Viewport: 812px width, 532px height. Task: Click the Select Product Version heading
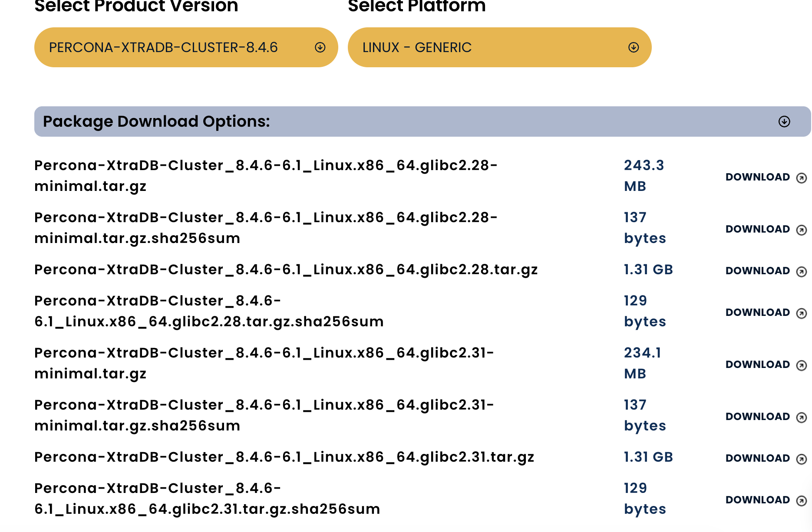[136, 6]
